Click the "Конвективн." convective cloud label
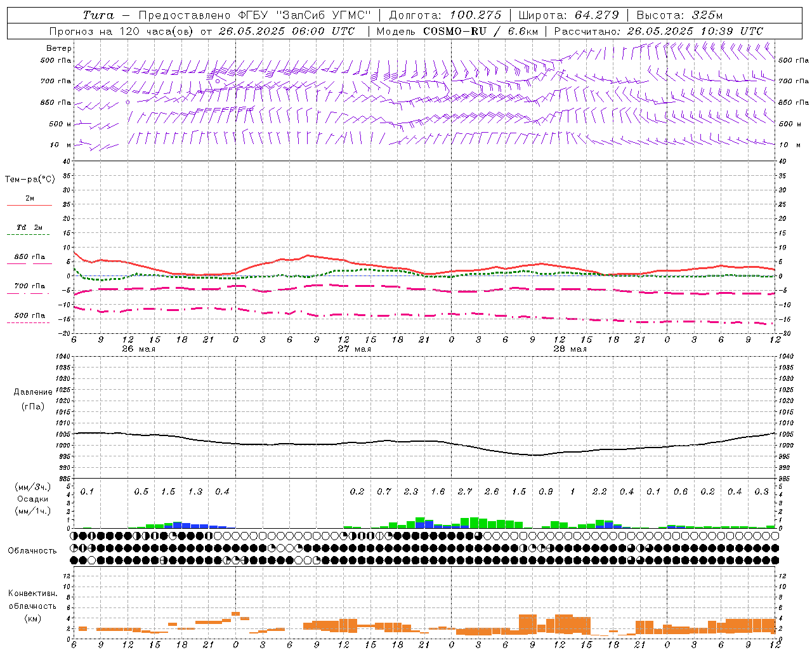This screenshot has height=650, width=812. 32,594
